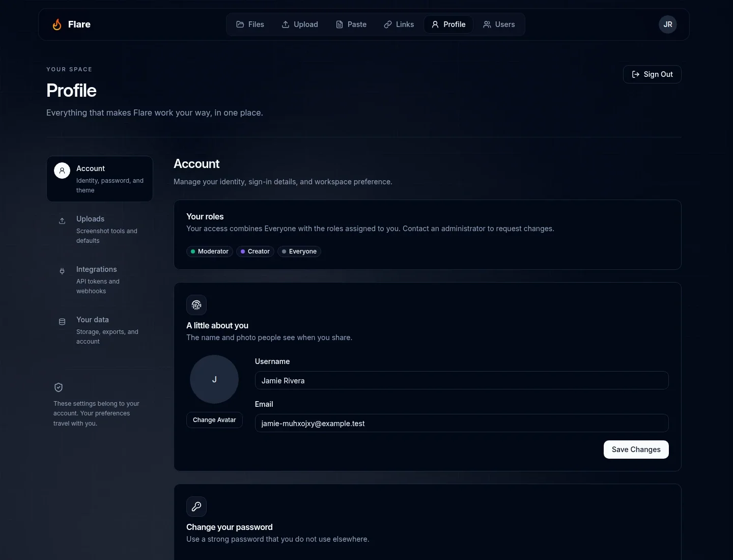The image size is (733, 560).
Task: Click the J avatar circle
Action: click(214, 379)
